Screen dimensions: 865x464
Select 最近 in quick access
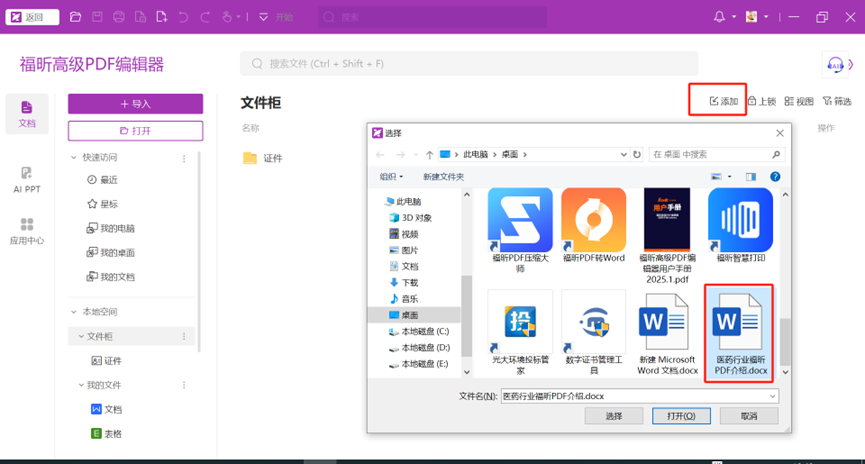103,180
